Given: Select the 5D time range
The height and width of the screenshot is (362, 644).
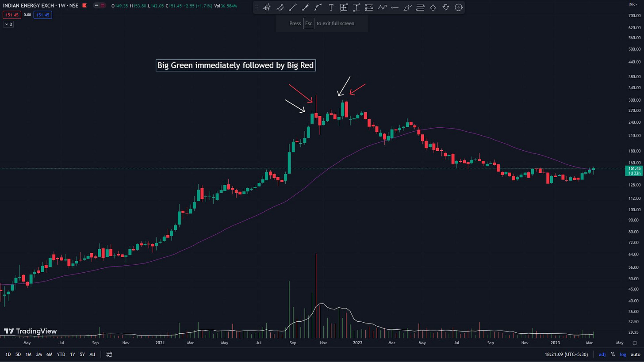Looking at the screenshot, I should pyautogui.click(x=18, y=354).
